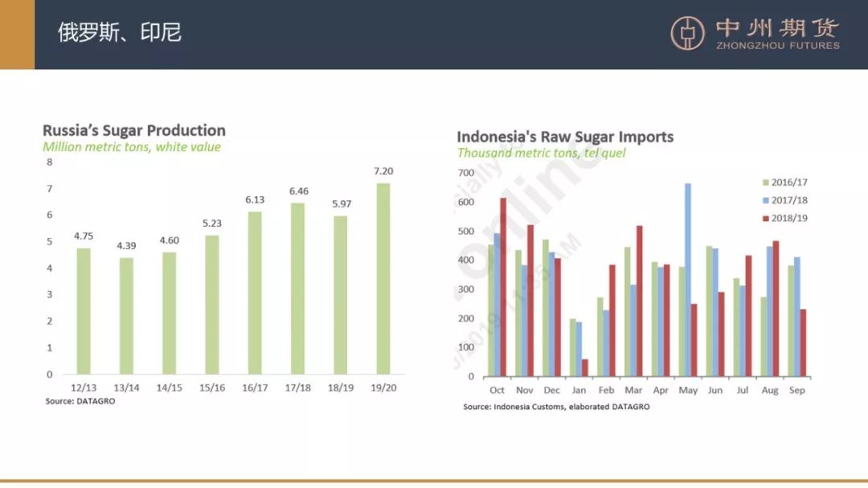Click the 13/14 bar labeled 4.39
This screenshot has height=488, width=868.
point(126,316)
